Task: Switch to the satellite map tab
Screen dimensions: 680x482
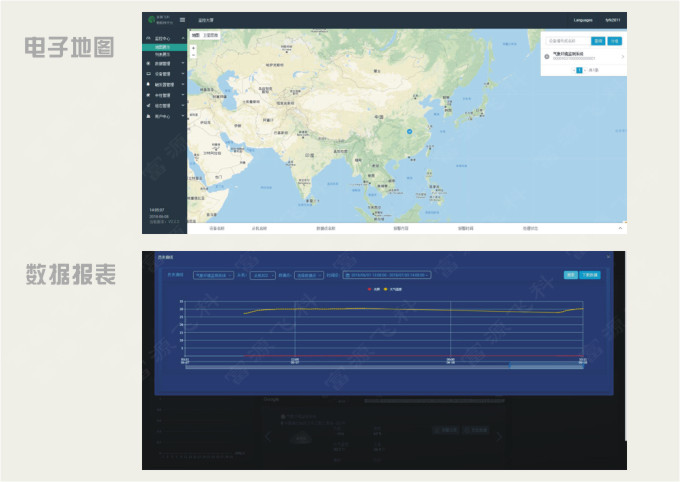Action: [x=211, y=35]
